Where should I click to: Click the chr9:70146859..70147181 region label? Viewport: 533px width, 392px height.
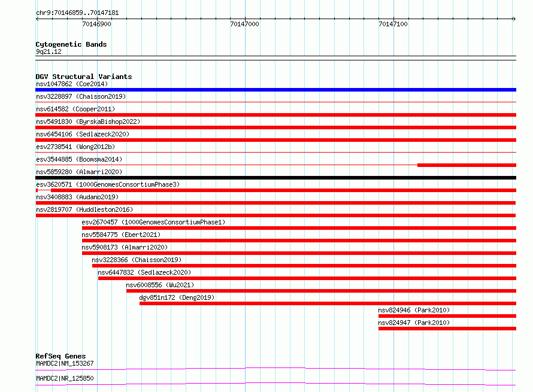[77, 13]
